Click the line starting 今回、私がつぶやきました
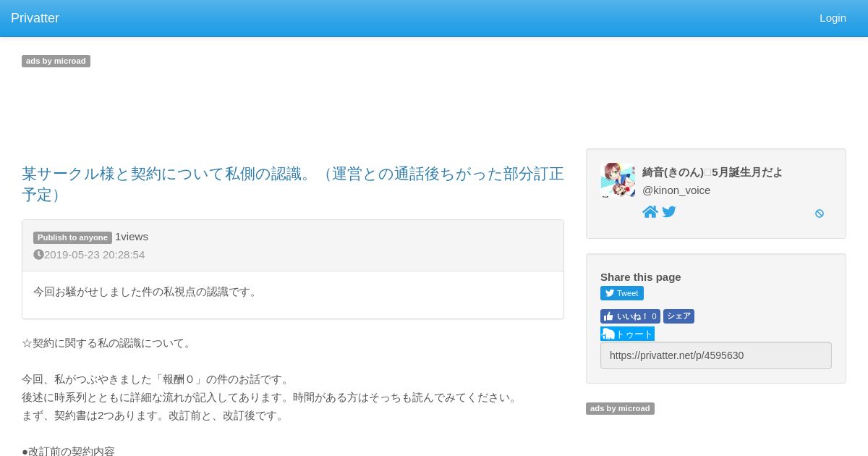 (157, 379)
